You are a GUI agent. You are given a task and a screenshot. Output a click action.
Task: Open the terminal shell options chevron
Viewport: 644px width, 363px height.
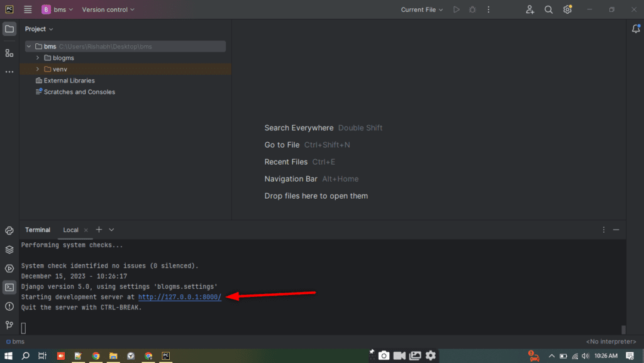[x=111, y=230]
